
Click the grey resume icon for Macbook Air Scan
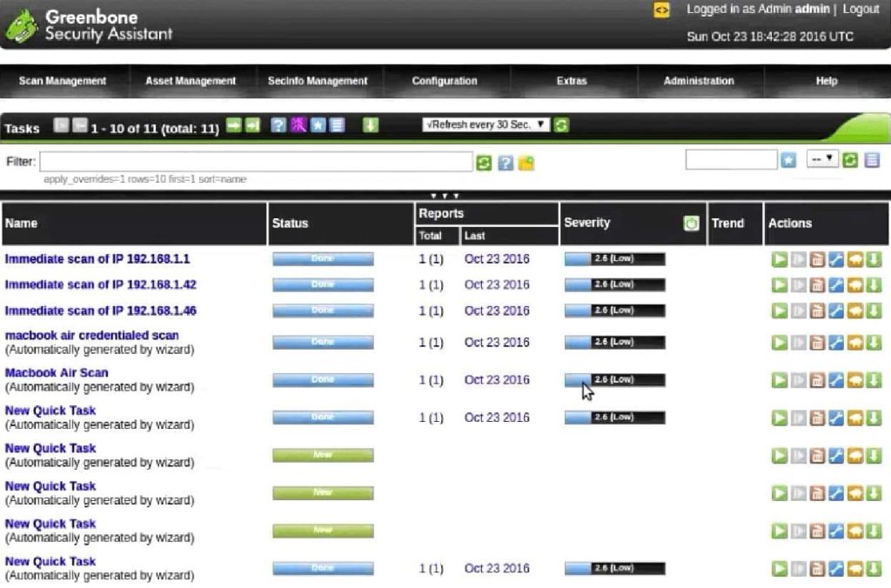[x=799, y=380]
